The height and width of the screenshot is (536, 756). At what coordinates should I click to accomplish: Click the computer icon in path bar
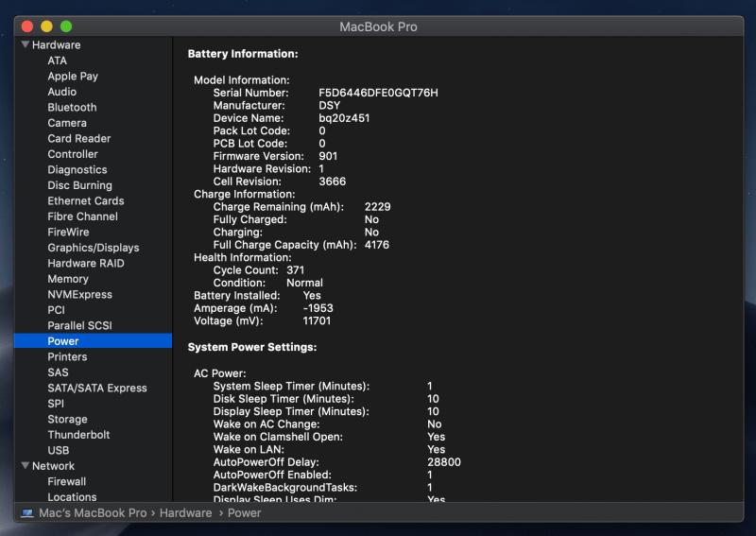28,513
